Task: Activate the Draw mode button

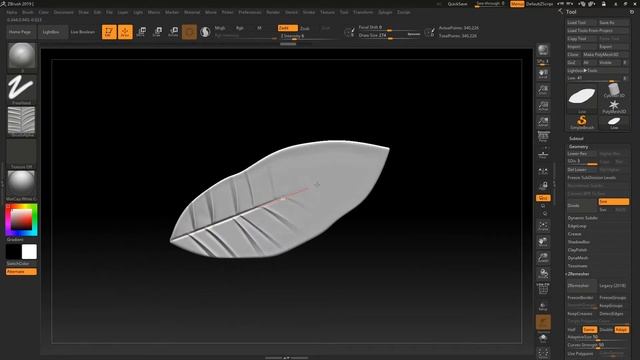Action: [x=125, y=32]
